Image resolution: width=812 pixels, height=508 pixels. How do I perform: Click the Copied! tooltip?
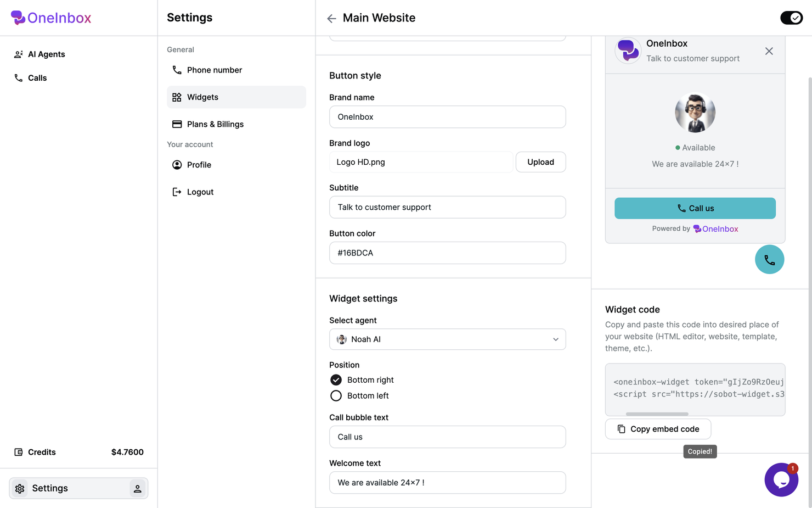click(700, 451)
